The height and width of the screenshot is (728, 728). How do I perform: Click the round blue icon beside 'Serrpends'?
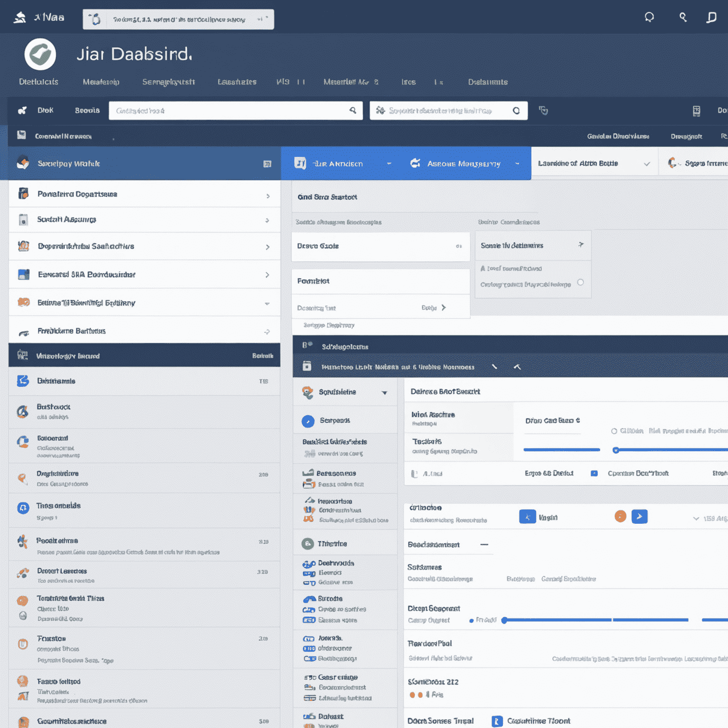308,421
